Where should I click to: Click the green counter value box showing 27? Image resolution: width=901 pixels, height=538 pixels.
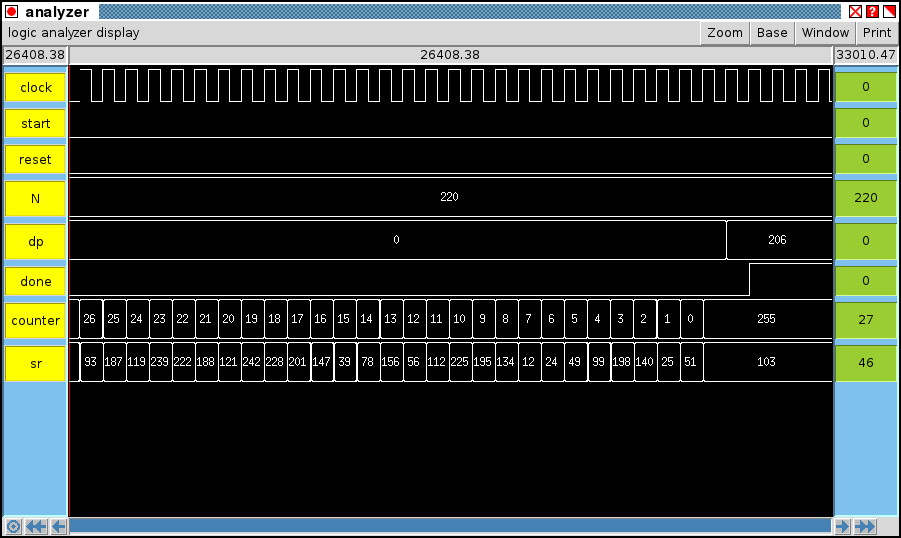point(865,320)
